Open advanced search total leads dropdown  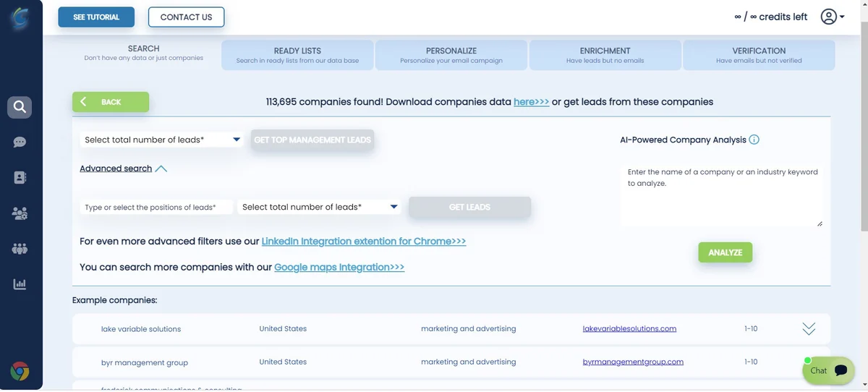point(319,207)
